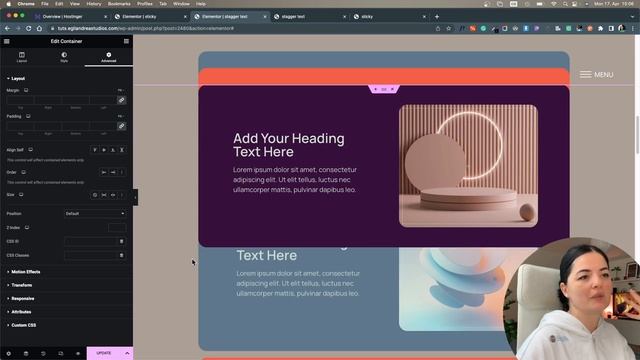The image size is (640, 360).
Task: Click the container delete X handle
Action: point(392,89)
